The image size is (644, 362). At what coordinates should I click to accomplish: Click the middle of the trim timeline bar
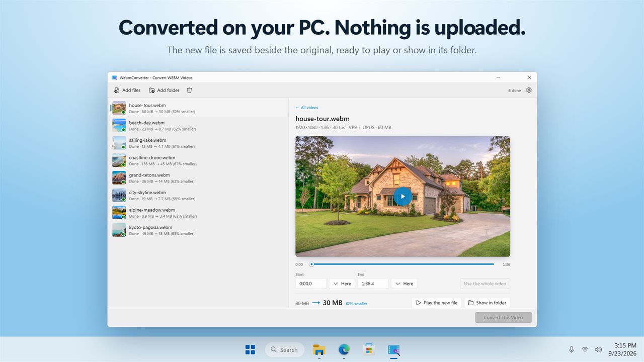(403, 264)
